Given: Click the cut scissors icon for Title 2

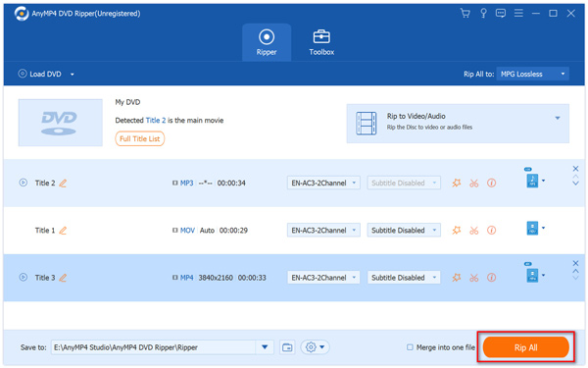Looking at the screenshot, I should [x=474, y=184].
